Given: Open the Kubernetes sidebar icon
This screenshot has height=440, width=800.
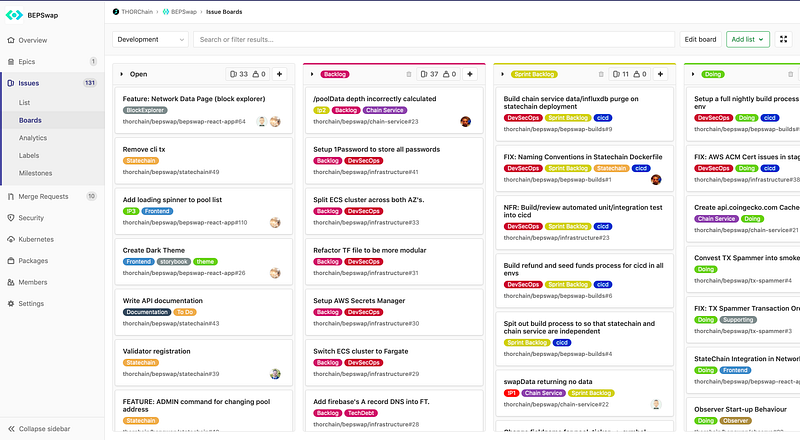Looking at the screenshot, I should coord(11,239).
